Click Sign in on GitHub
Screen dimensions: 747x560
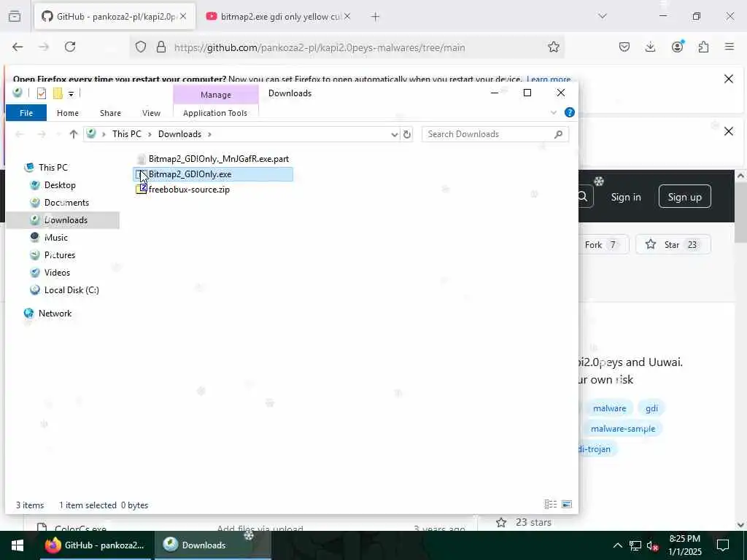[625, 197]
